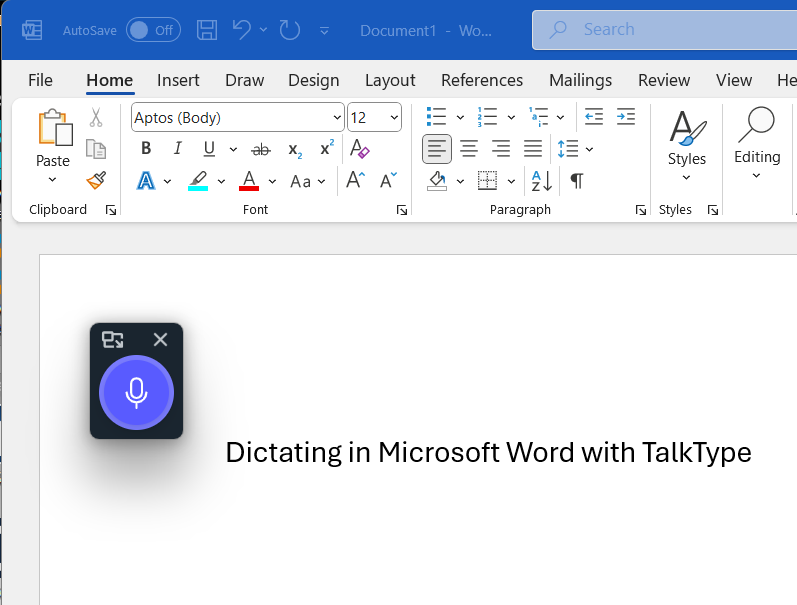This screenshot has height=605, width=797.
Task: Apply strikethrough formatting
Action: tap(260, 149)
